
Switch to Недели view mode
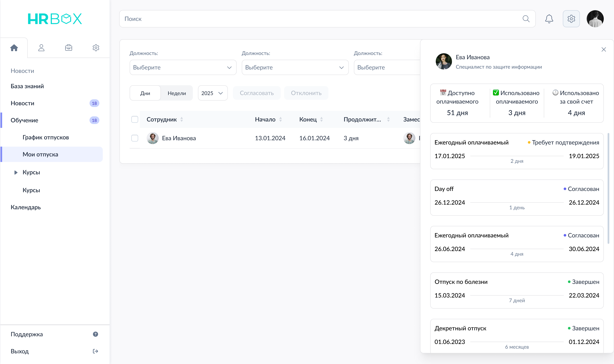(x=177, y=93)
